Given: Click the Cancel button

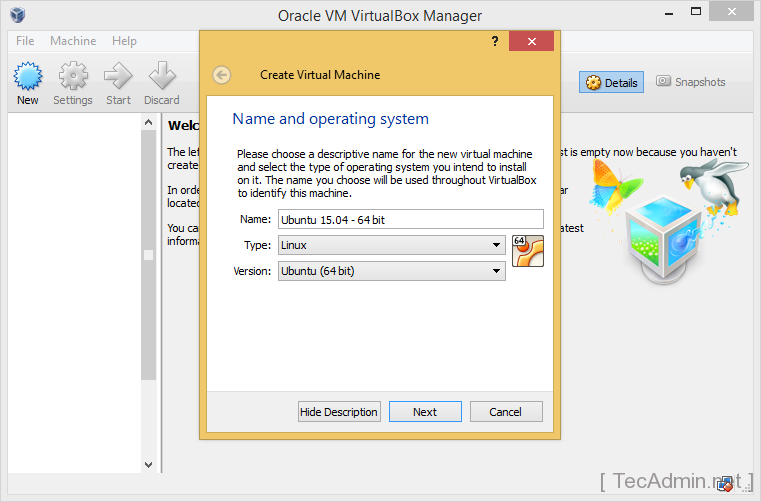Looking at the screenshot, I should 506,412.
